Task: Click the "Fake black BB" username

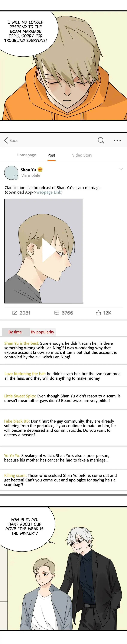Action: (17, 421)
